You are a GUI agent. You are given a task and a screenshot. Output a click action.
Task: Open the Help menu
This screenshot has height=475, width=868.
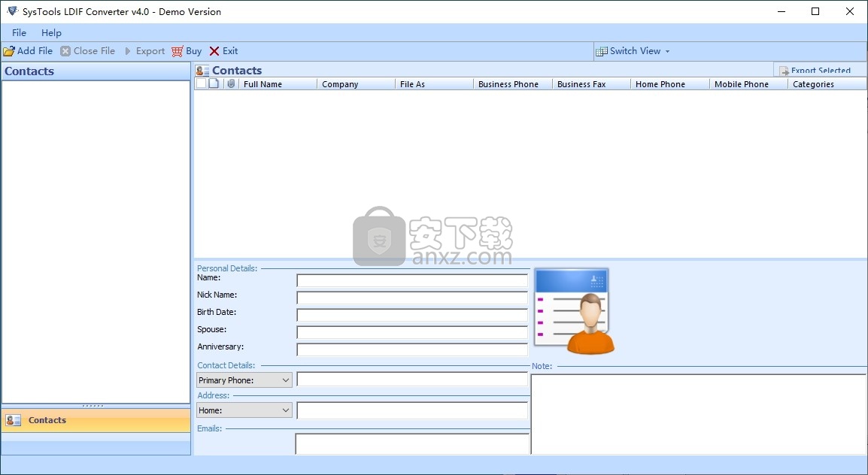51,32
